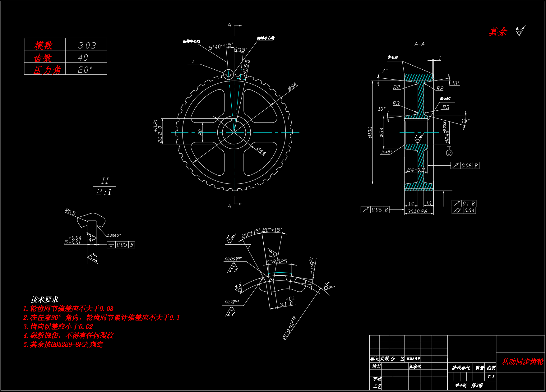Click the 20° pressure angle table value

[85, 70]
